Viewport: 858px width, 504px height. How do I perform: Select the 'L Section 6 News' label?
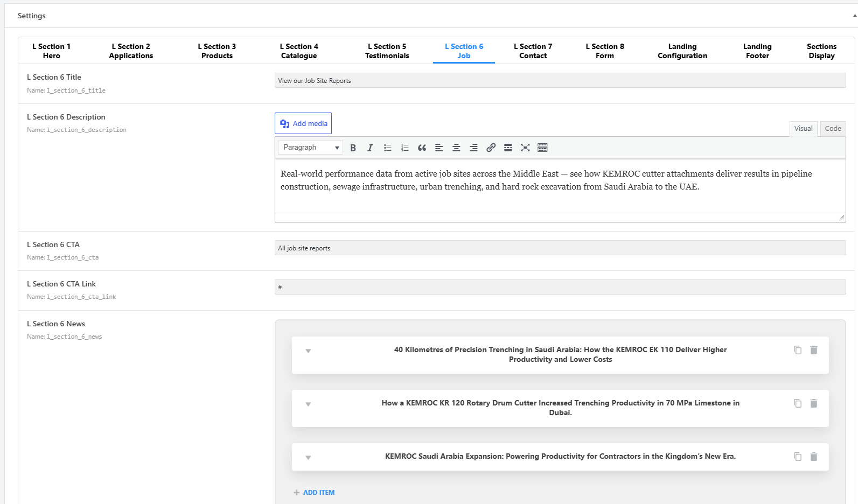pyautogui.click(x=56, y=324)
